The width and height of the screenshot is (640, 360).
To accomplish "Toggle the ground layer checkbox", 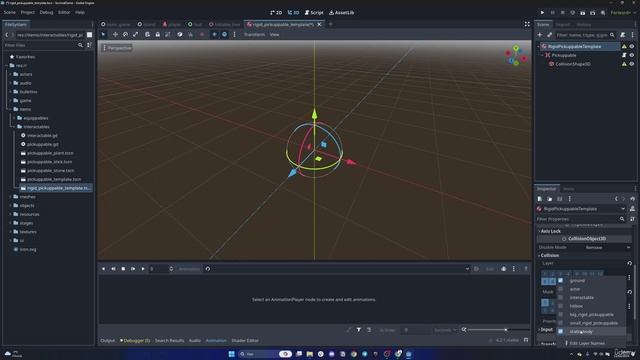I will [x=560, y=281].
